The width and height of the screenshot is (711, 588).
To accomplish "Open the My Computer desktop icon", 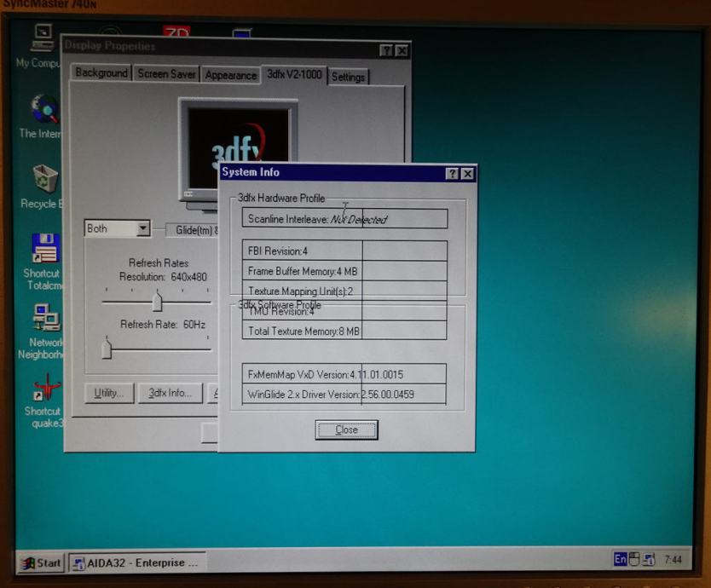I will 43,38.
